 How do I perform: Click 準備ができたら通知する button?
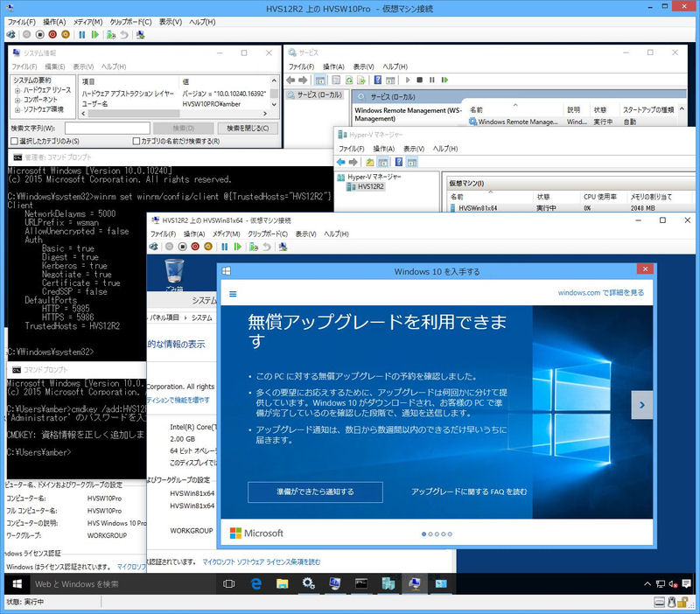coord(315,492)
